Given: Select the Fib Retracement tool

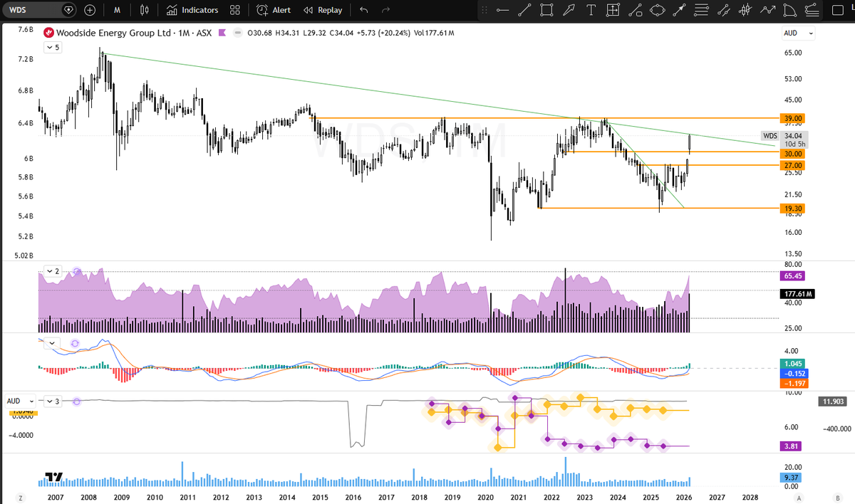Looking at the screenshot, I should [x=702, y=10].
